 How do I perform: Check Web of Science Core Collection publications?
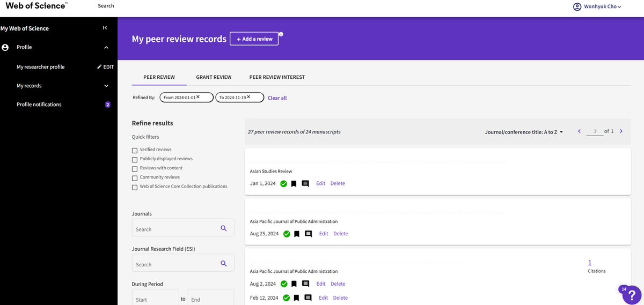click(135, 187)
